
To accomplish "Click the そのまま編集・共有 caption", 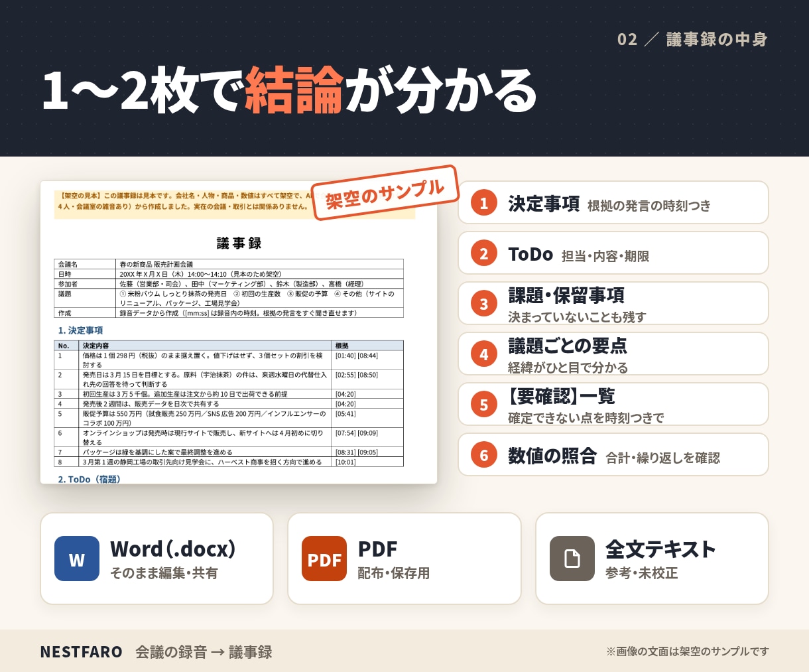I will click(164, 573).
